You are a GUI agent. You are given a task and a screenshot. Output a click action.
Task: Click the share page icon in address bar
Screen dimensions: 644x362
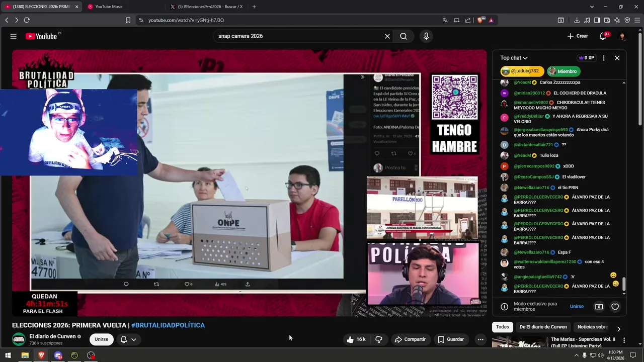click(x=468, y=20)
